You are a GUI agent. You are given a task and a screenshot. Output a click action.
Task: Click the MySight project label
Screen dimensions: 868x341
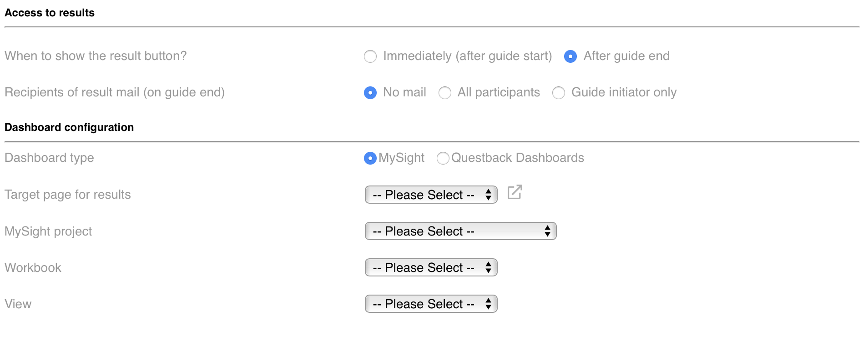point(48,231)
